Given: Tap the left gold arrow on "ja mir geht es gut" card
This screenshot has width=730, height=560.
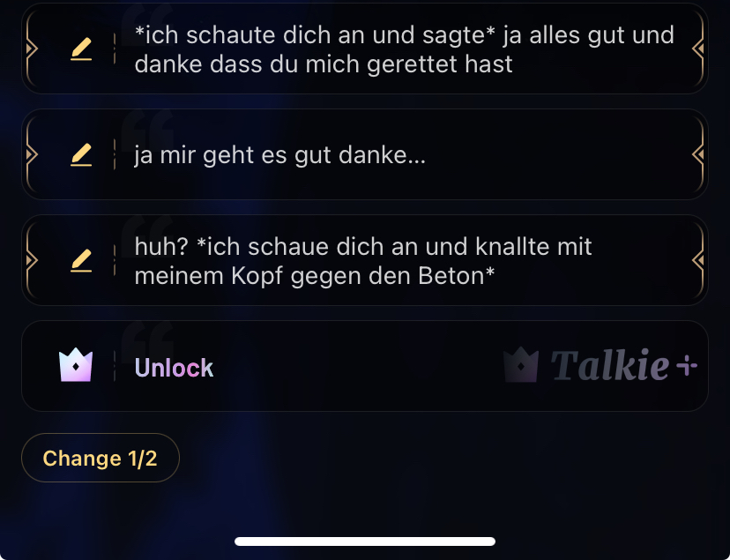Looking at the screenshot, I should tap(31, 154).
